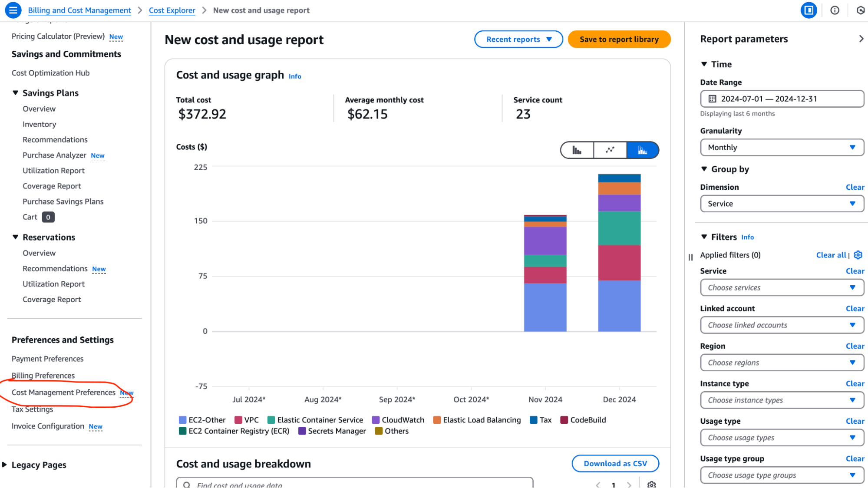Open the Choose instance types dropdown
Viewport: 868px width, 488px height.
(x=782, y=400)
